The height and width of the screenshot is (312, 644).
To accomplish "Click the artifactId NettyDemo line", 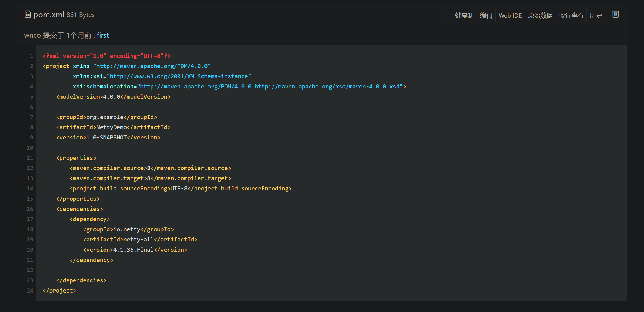I will pyautogui.click(x=113, y=127).
